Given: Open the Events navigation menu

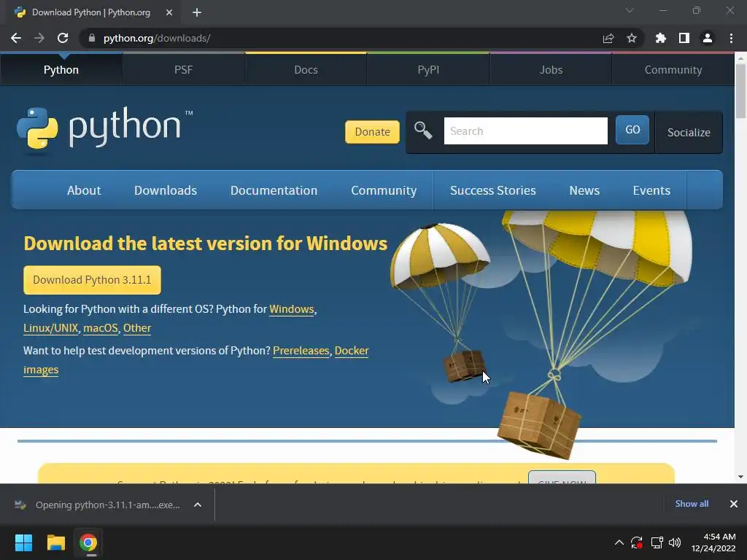Looking at the screenshot, I should click(x=651, y=190).
